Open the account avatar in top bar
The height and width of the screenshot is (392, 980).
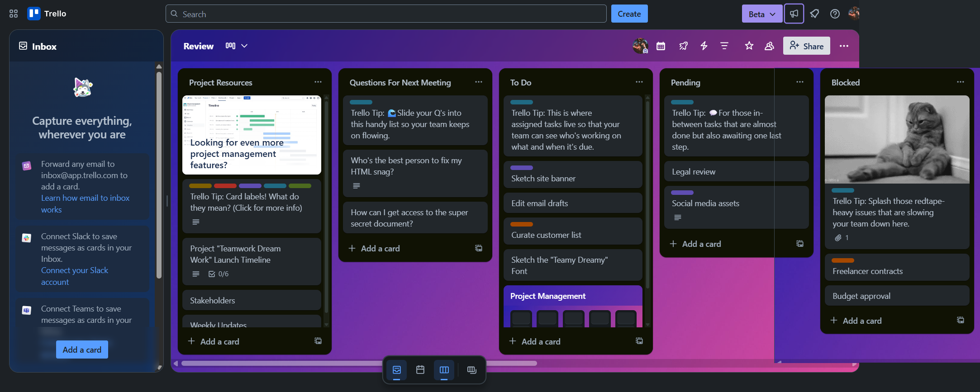pos(853,14)
